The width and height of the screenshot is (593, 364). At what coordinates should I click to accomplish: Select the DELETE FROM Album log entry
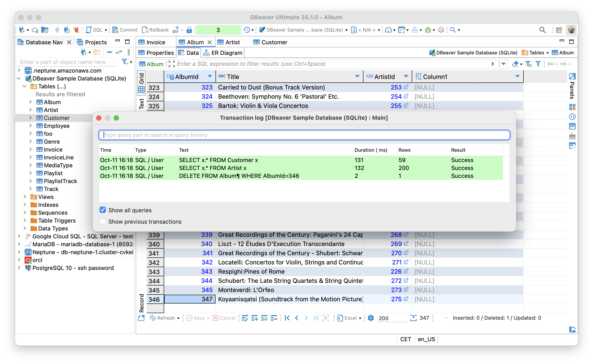(x=301, y=176)
